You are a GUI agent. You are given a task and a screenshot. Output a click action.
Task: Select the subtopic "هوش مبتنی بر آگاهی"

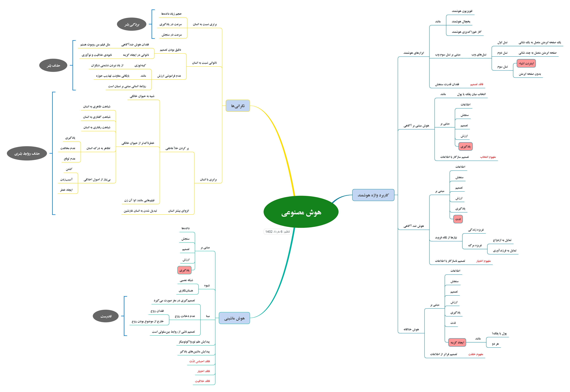pyautogui.click(x=416, y=126)
